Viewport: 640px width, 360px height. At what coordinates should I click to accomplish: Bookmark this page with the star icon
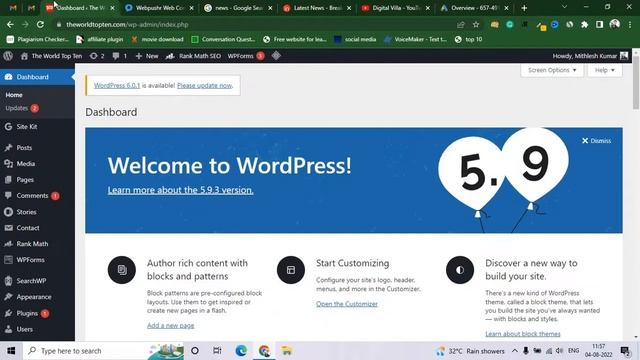pyautogui.click(x=476, y=24)
